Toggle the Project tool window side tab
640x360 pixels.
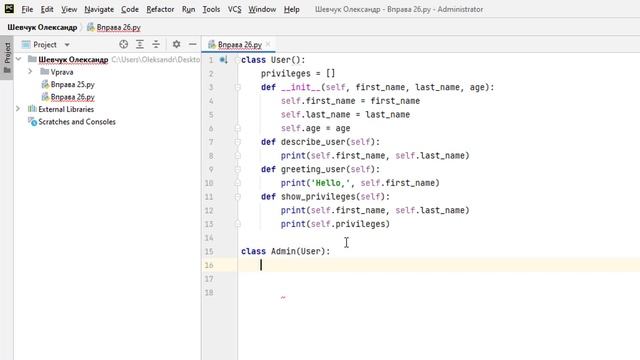[x=7, y=58]
